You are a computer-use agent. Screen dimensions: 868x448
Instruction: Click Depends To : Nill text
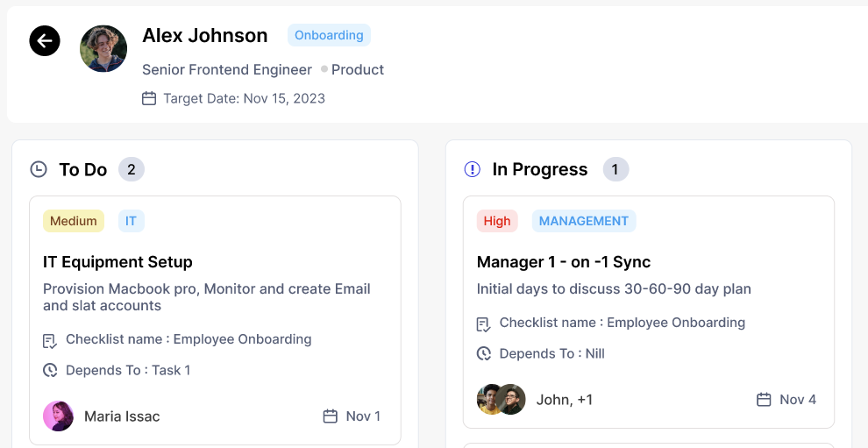pos(551,353)
